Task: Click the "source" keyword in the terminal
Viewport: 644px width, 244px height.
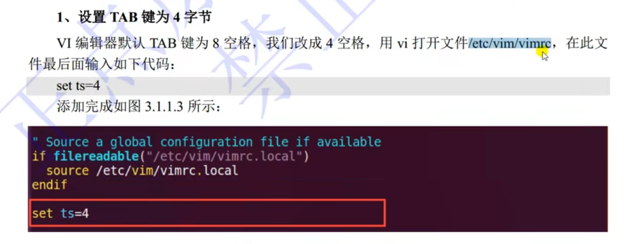Action: (67, 171)
